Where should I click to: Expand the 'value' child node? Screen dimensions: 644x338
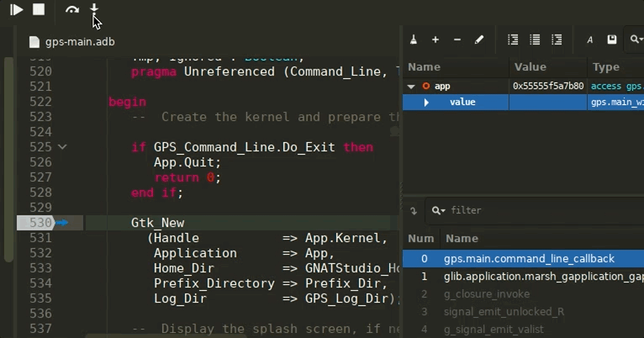426,103
